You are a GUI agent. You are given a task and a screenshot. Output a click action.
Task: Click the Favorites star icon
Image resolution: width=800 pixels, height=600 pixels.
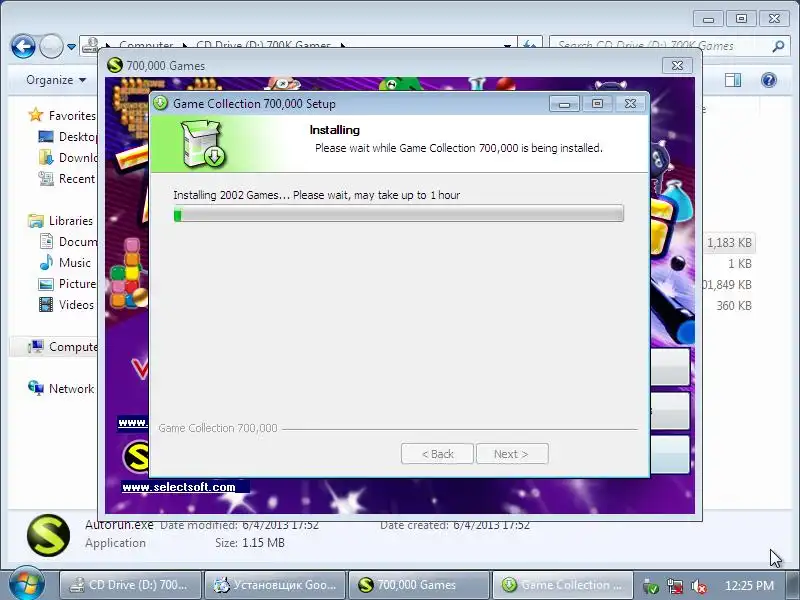pyautogui.click(x=36, y=115)
